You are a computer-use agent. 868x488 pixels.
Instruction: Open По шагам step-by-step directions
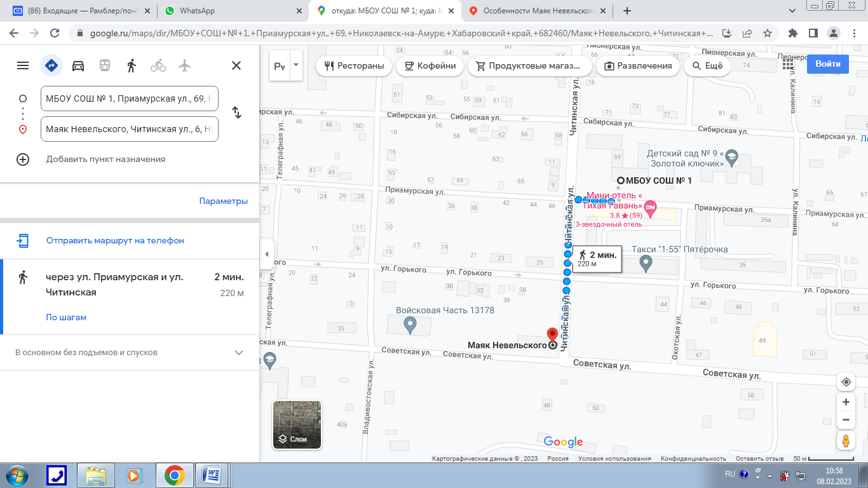(x=66, y=317)
